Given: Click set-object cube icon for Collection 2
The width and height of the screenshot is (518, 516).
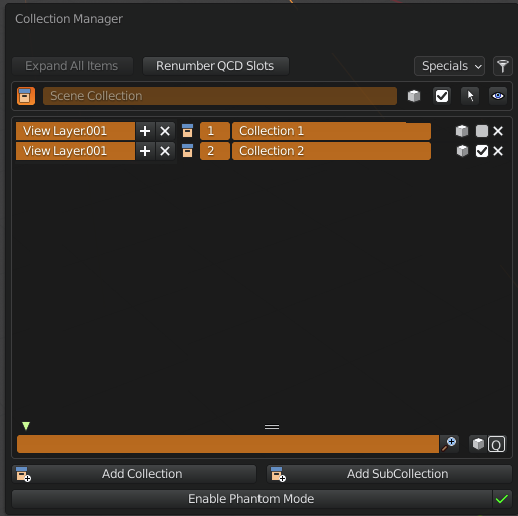Looking at the screenshot, I should 462,151.
